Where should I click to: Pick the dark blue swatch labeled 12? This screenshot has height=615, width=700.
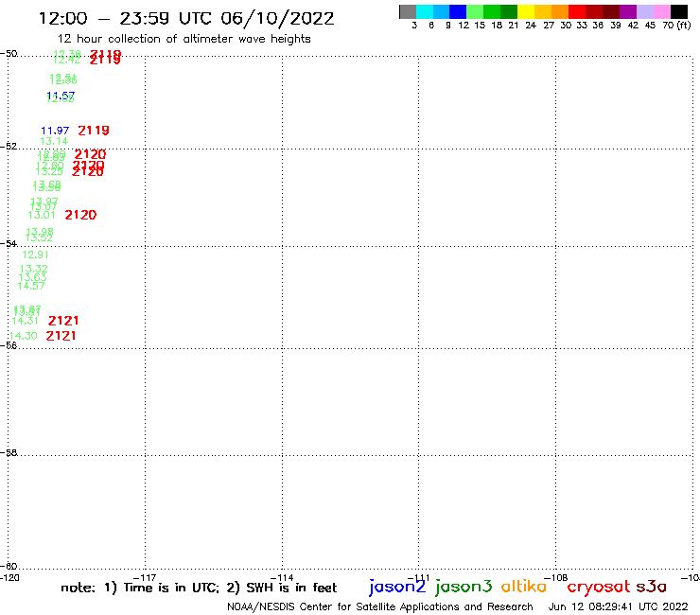[458, 11]
